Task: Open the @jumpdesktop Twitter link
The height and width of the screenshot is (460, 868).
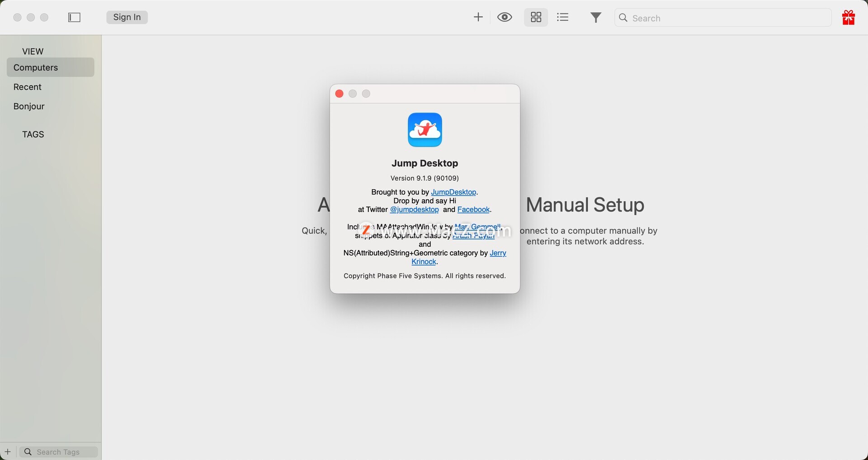Action: [x=414, y=210]
